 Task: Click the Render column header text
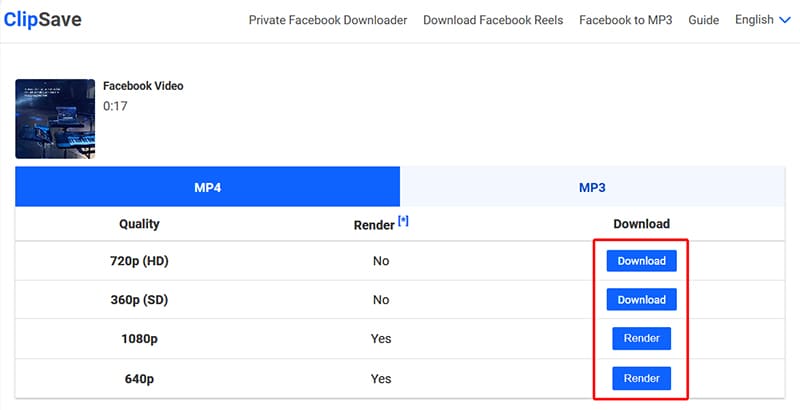(x=374, y=225)
